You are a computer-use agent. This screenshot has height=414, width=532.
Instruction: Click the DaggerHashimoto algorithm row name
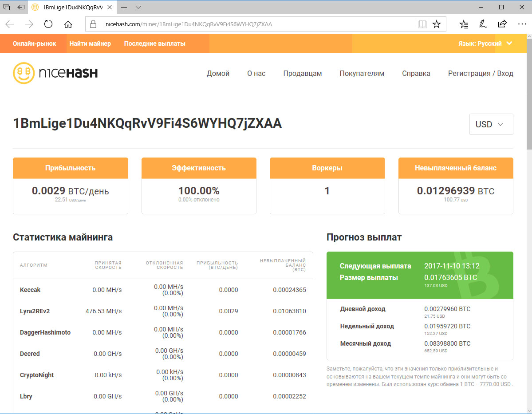(x=45, y=332)
